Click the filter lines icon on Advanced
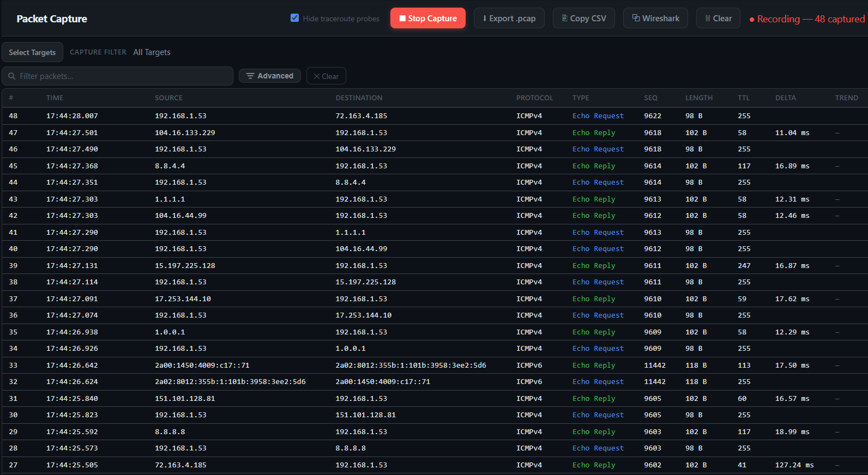This screenshot has height=475, width=868. [250, 76]
